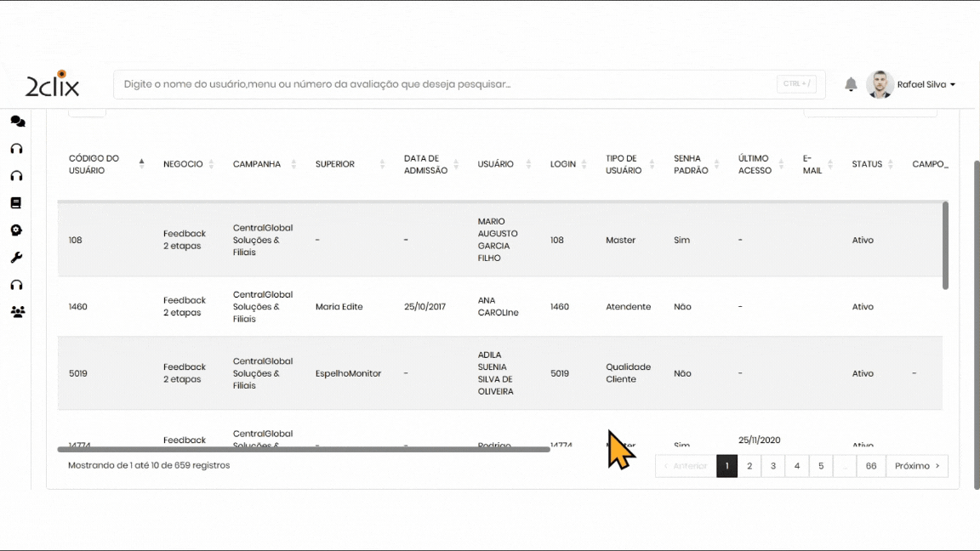Open the book icon in sidebar
Screen dimensions: 980x551
pyautogui.click(x=16, y=203)
